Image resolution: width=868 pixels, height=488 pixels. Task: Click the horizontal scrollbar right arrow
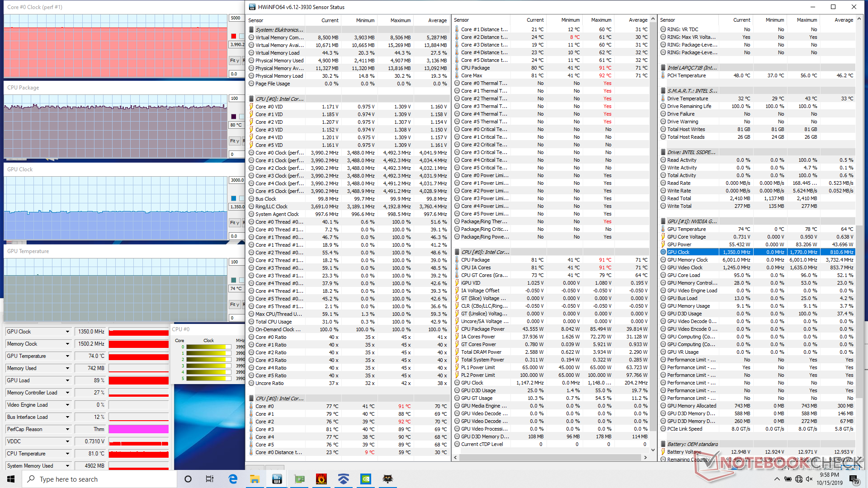645,457
